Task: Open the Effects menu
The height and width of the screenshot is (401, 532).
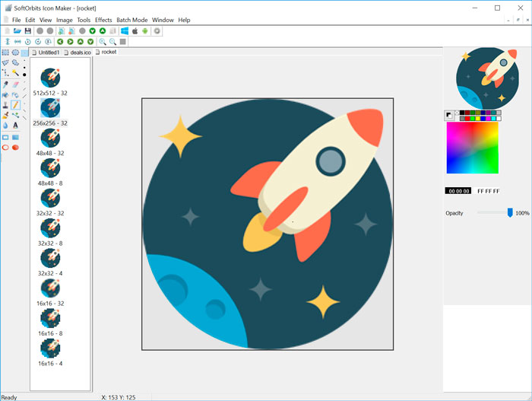Action: coord(103,20)
